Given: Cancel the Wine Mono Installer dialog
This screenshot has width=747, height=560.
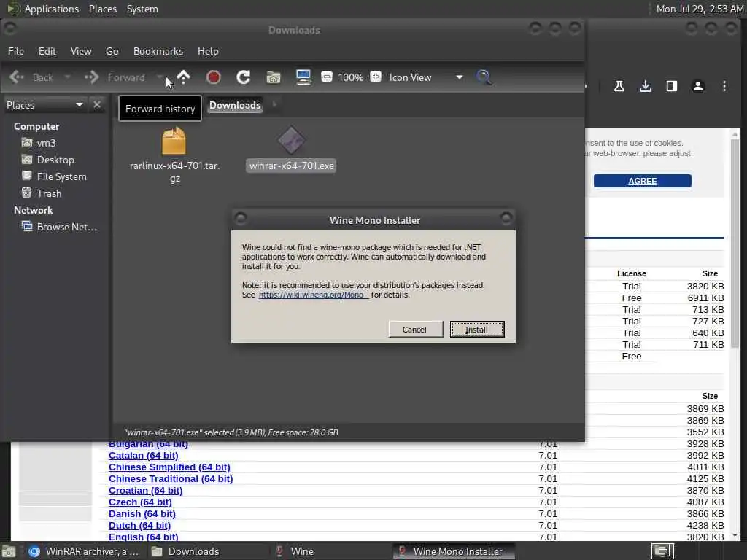Looking at the screenshot, I should (415, 329).
